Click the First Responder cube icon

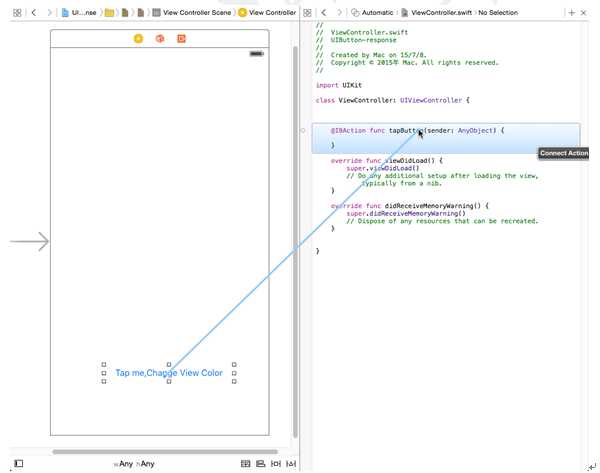pyautogui.click(x=160, y=38)
